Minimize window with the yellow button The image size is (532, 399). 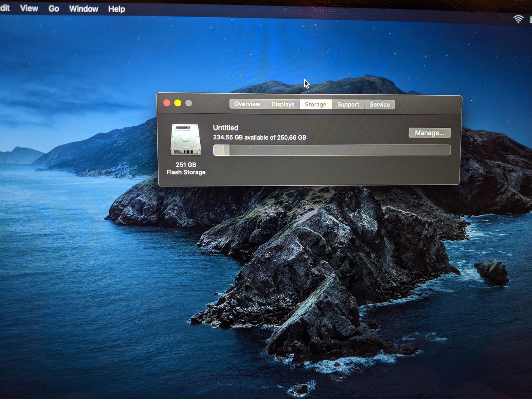click(x=178, y=103)
